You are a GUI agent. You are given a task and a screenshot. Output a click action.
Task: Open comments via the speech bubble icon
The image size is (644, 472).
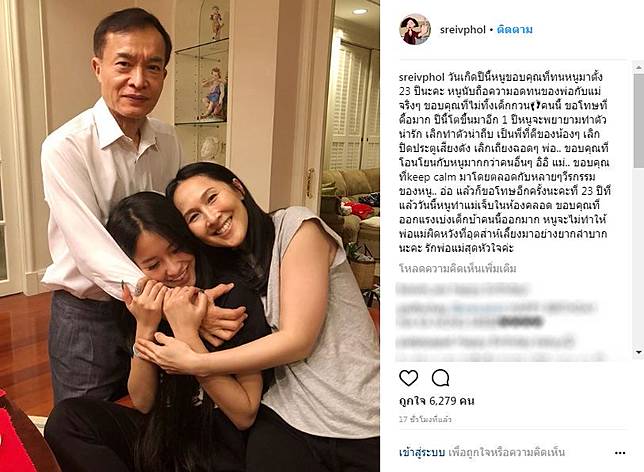coord(440,378)
